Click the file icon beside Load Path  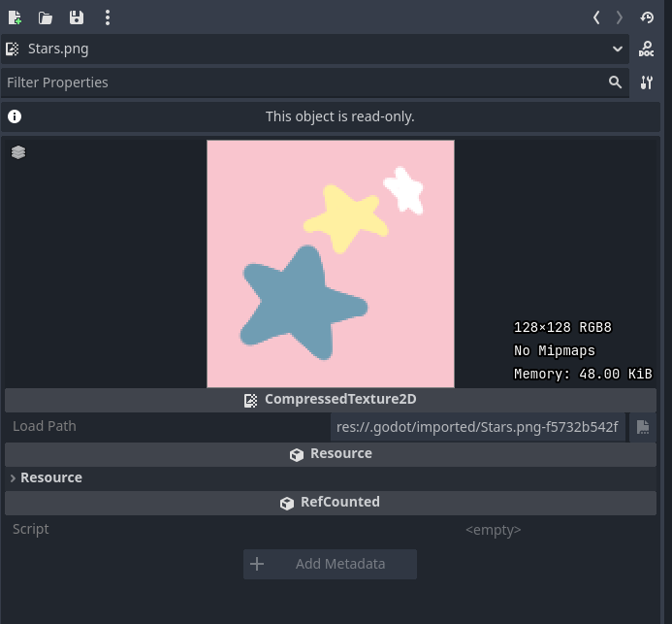(642, 426)
